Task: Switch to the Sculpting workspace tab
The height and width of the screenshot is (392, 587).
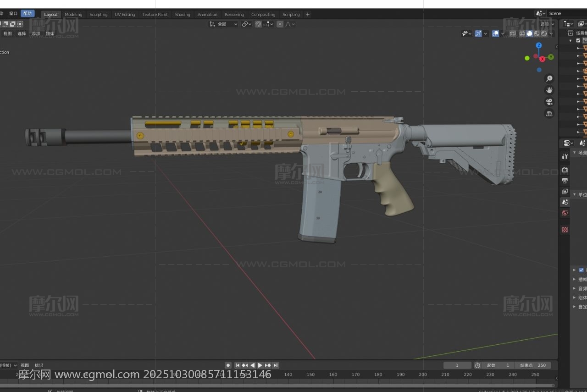Action: click(98, 15)
